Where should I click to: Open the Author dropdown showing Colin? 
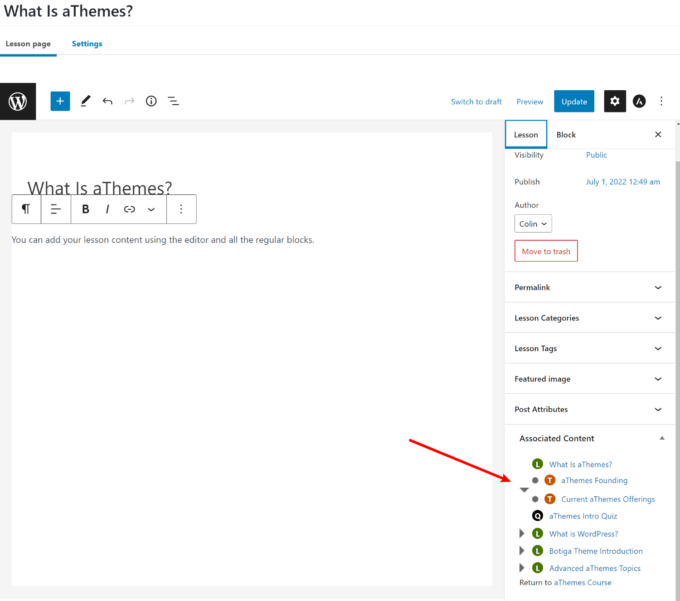[533, 224]
